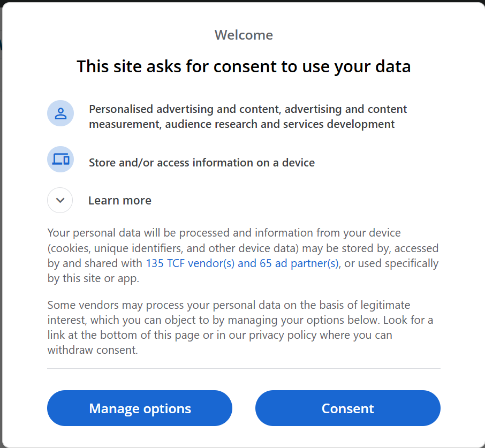Open the 135 TCF vendor(s) link
Image resolution: width=485 pixels, height=448 pixels.
(x=190, y=263)
